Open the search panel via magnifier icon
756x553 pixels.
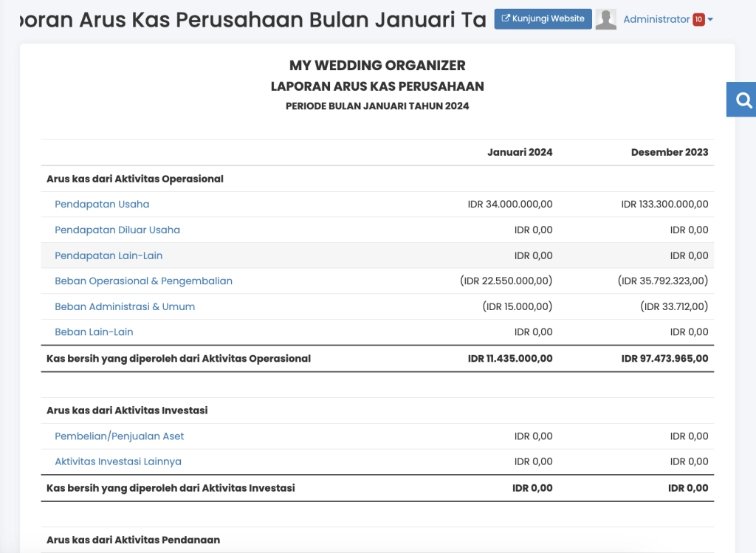(x=741, y=99)
